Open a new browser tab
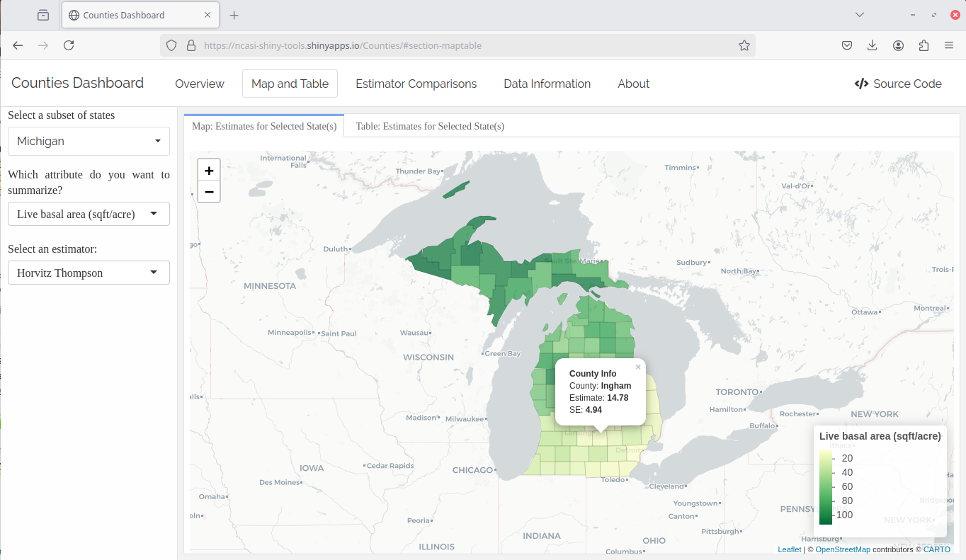Viewport: 966px width, 560px height. 234,15
